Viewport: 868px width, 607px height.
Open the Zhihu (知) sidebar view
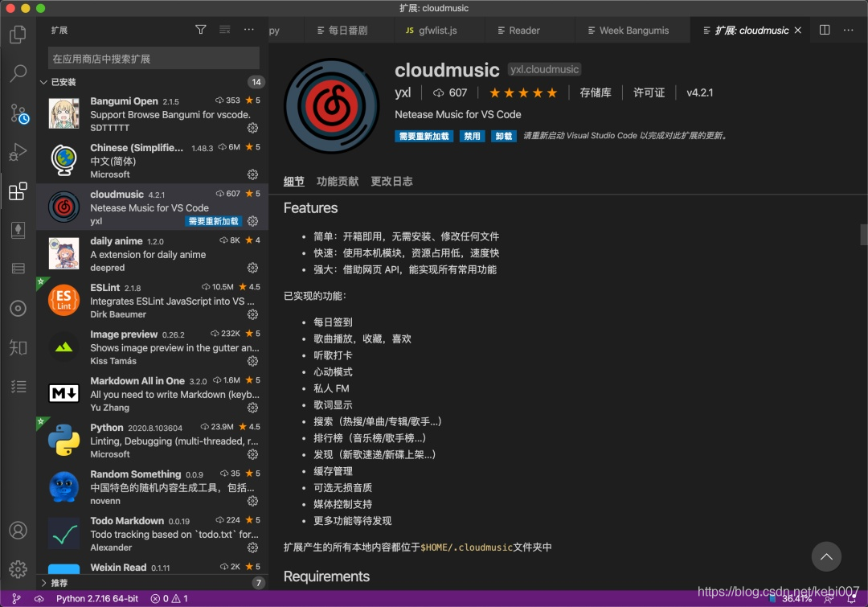coord(18,347)
